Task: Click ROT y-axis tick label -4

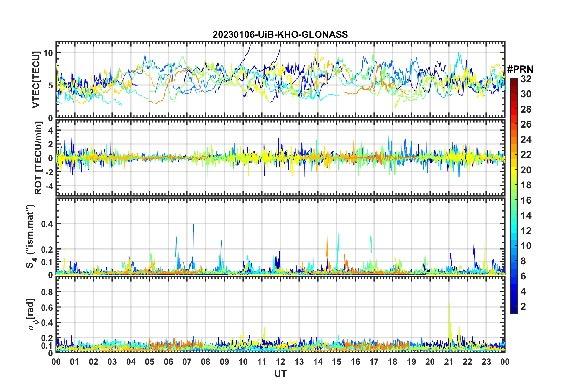Action: (x=49, y=186)
